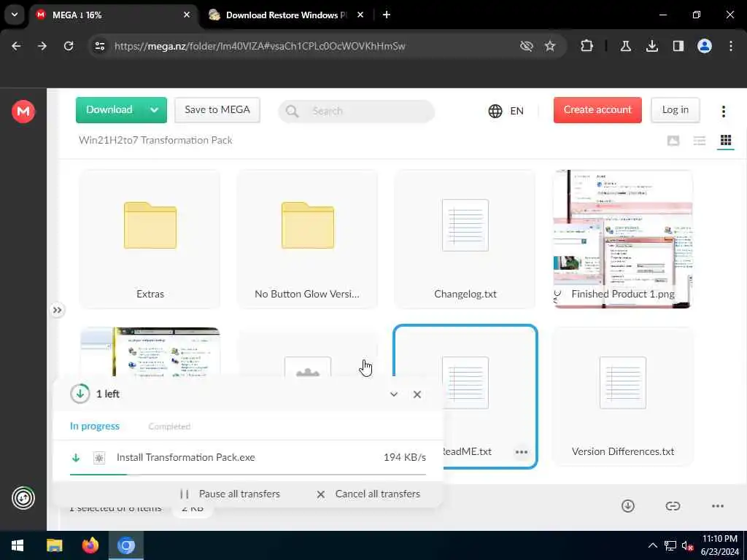Switch to In progress tab
The image size is (747, 560).
(95, 426)
